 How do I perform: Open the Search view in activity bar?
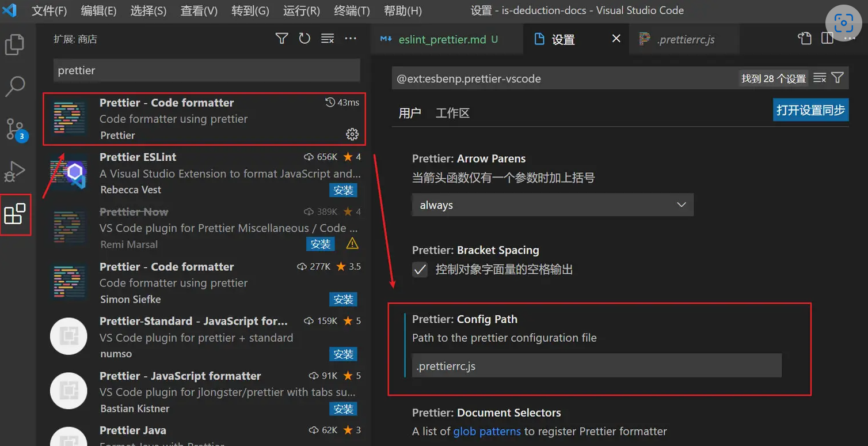(x=15, y=86)
